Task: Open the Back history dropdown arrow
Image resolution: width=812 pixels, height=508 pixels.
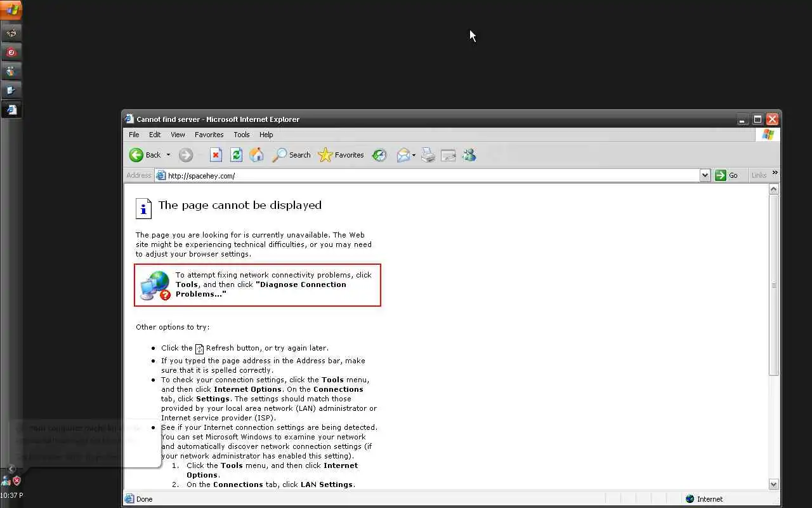Action: pos(168,155)
